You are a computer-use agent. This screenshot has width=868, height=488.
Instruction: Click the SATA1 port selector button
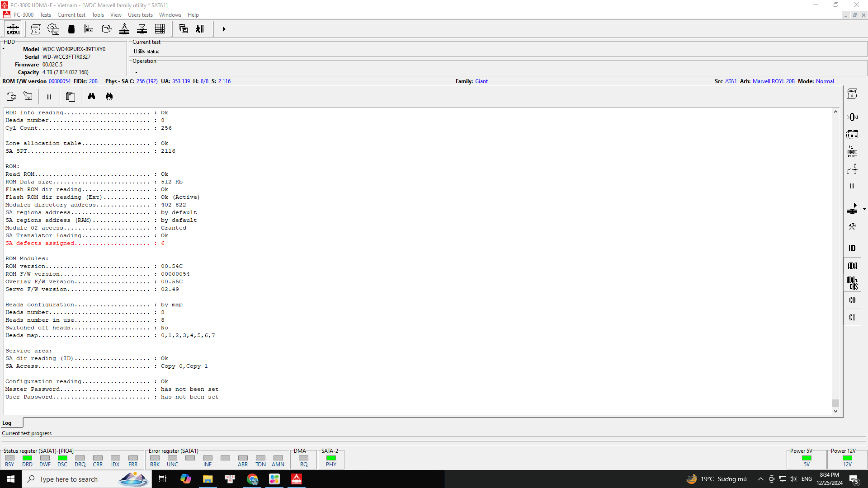[x=13, y=29]
